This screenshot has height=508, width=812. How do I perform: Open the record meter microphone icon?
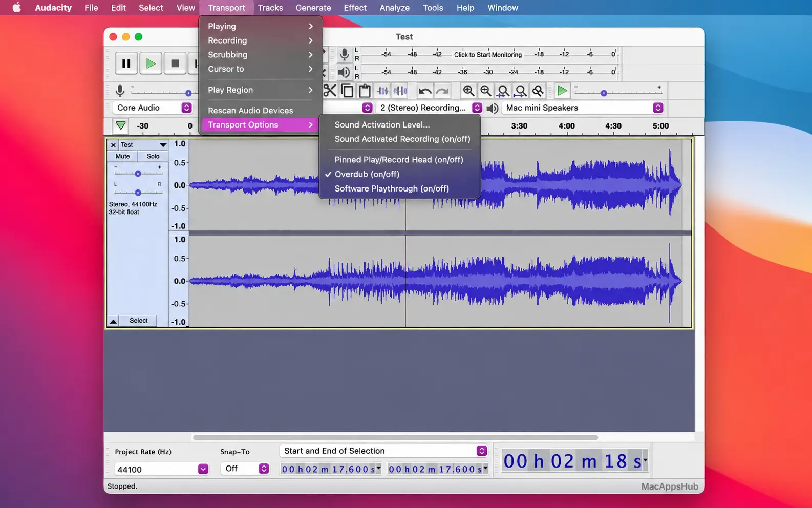pos(345,54)
